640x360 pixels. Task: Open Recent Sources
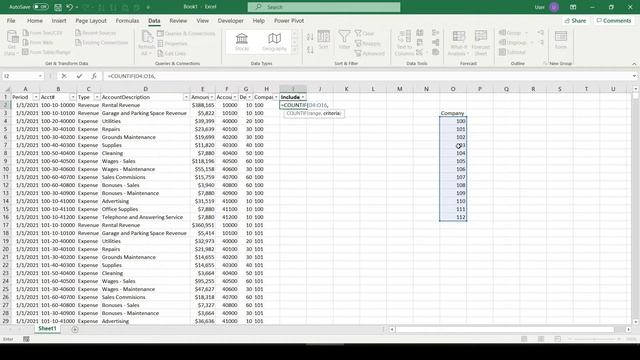pyautogui.click(x=96, y=33)
